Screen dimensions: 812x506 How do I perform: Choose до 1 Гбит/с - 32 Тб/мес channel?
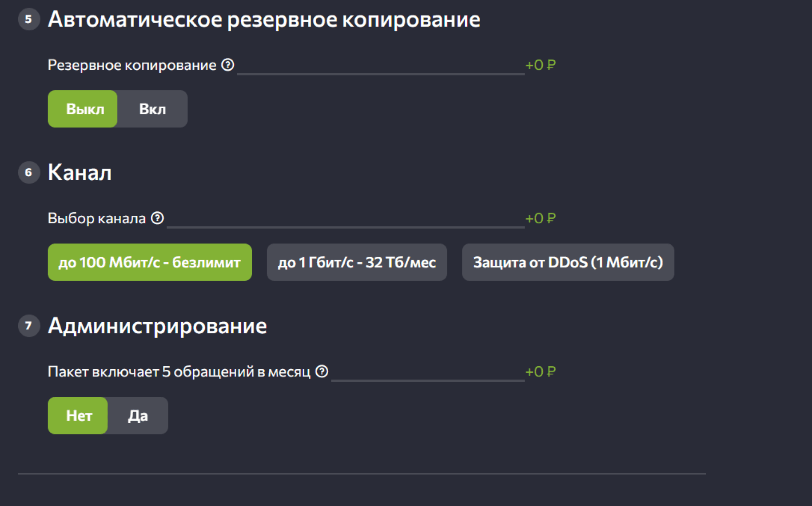coord(357,262)
